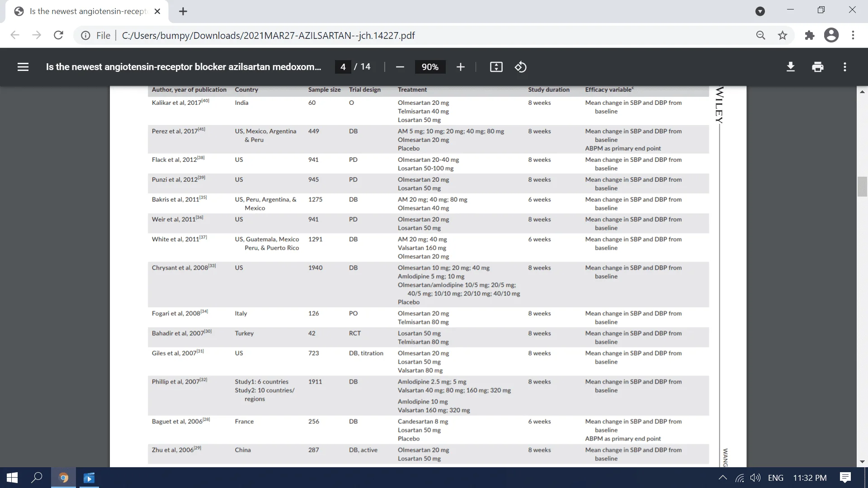Click the document title in PDF toolbar
The height and width of the screenshot is (488, 868).
[x=183, y=67]
